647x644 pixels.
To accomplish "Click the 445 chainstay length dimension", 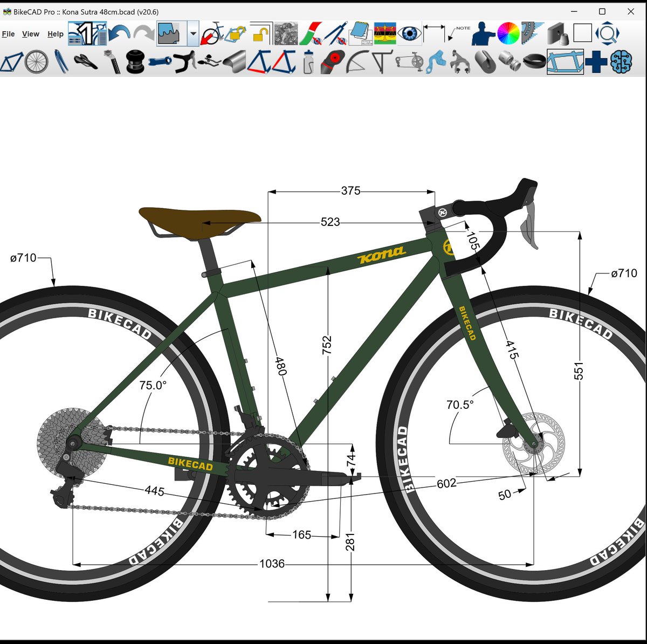I will [x=154, y=490].
